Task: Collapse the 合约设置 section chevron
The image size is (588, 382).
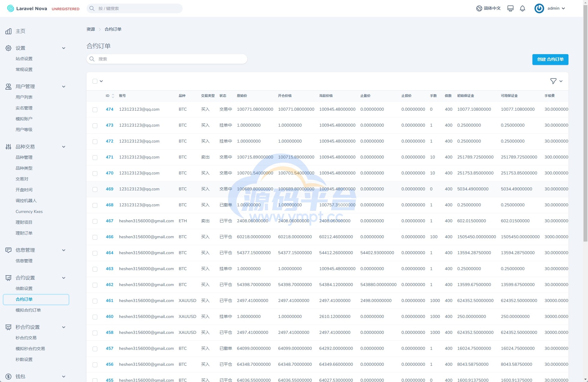Action: (x=64, y=278)
